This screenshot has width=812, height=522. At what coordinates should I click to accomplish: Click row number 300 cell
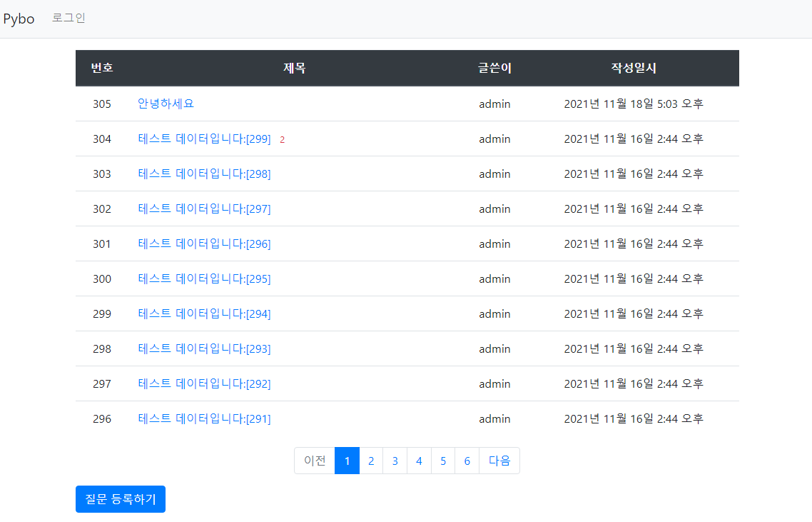[x=102, y=279]
